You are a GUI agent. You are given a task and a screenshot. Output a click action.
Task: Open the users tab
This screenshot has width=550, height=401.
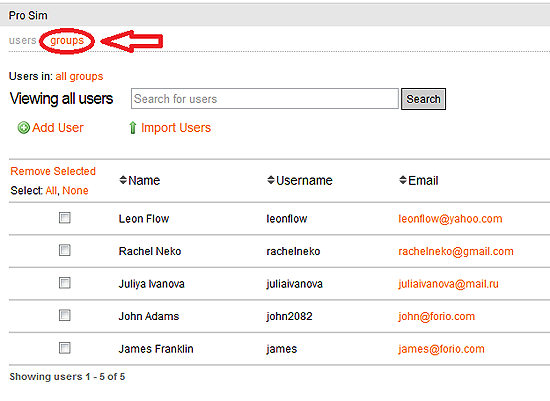[22, 40]
